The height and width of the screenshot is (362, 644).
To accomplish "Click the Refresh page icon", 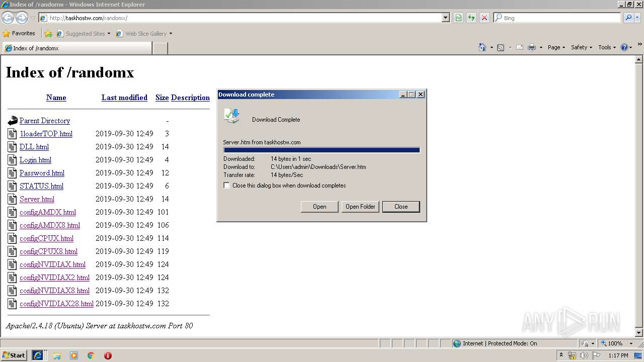I will tap(471, 18).
